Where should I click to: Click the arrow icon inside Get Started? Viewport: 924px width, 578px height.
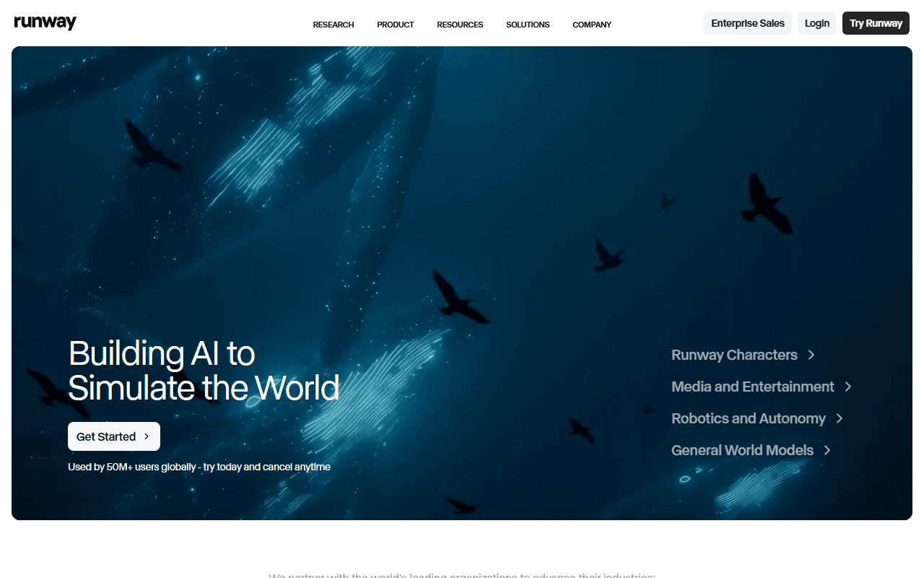click(147, 436)
